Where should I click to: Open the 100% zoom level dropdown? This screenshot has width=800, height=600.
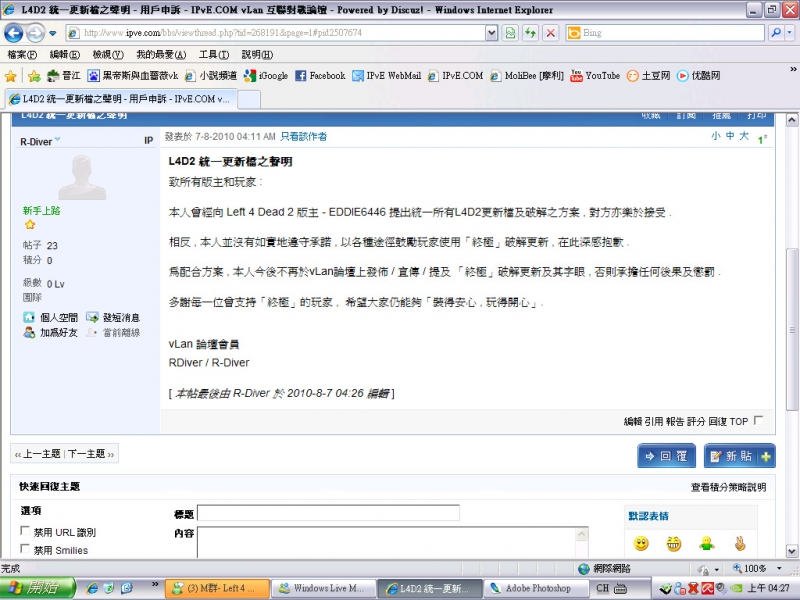779,568
